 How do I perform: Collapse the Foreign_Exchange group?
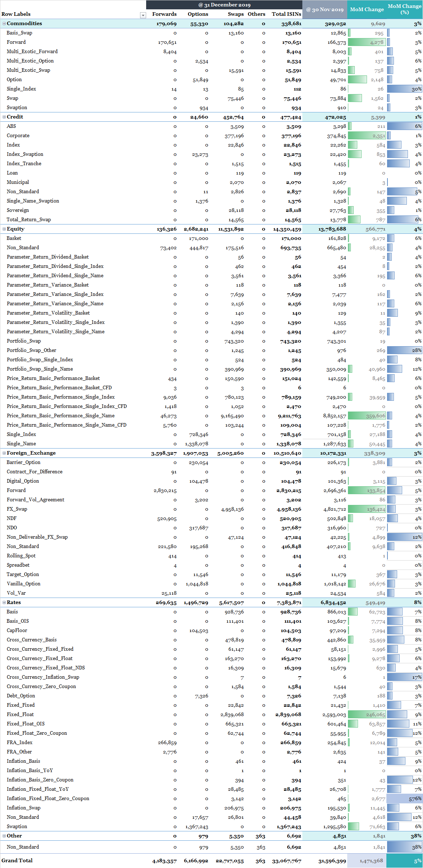[4, 453]
